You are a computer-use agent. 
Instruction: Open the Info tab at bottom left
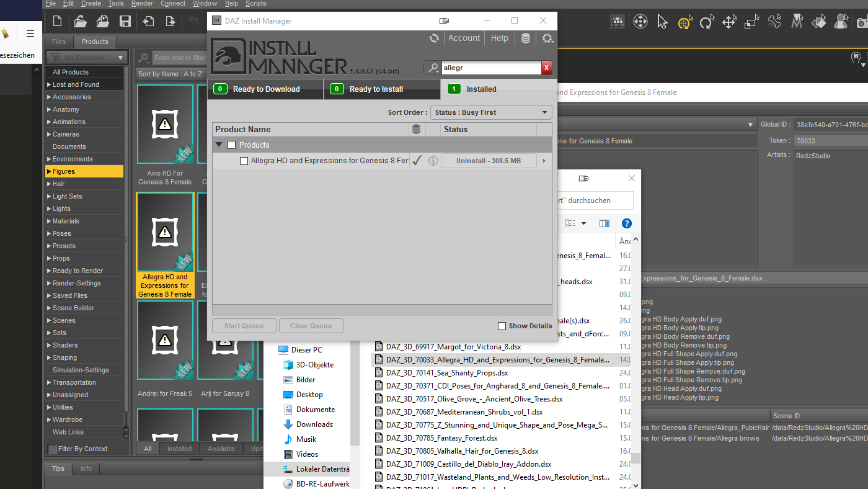coord(86,469)
